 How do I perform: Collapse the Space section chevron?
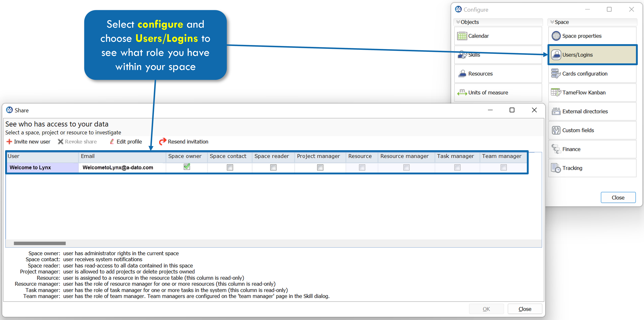(x=552, y=22)
